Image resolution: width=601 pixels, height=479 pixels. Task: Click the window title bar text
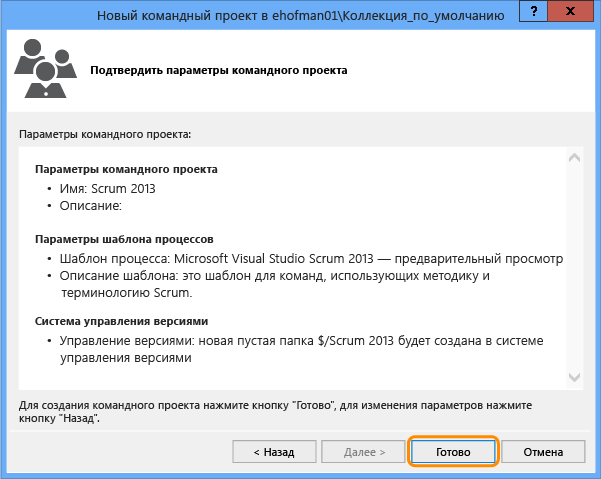tap(300, 16)
